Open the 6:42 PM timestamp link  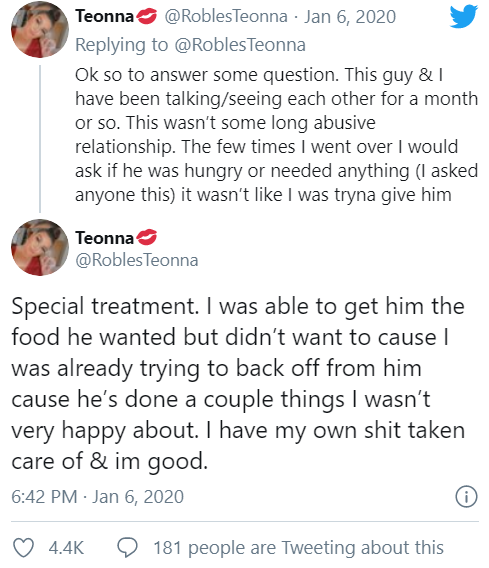97,496
